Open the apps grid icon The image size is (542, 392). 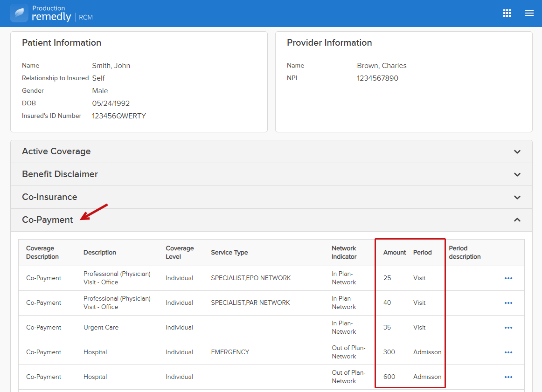pos(507,13)
